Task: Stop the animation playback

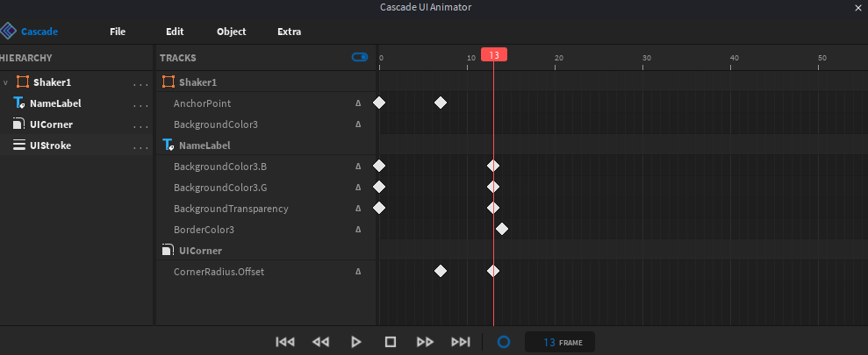Action: tap(391, 342)
